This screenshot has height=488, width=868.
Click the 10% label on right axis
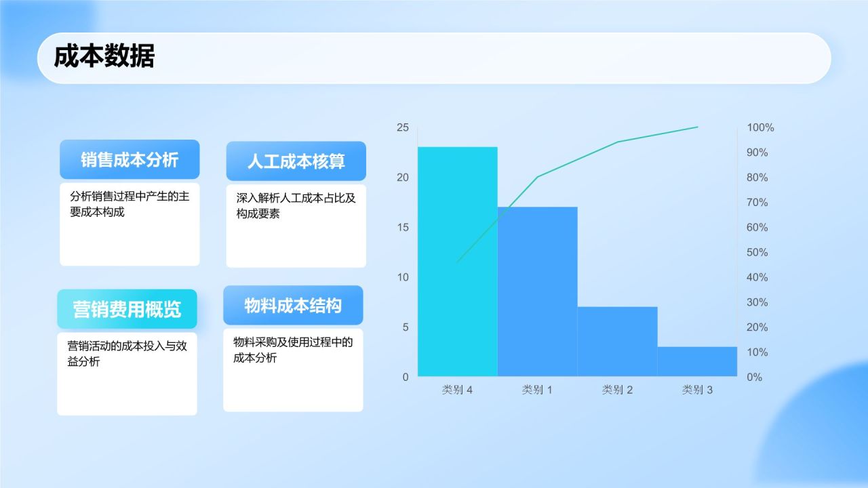click(x=757, y=352)
